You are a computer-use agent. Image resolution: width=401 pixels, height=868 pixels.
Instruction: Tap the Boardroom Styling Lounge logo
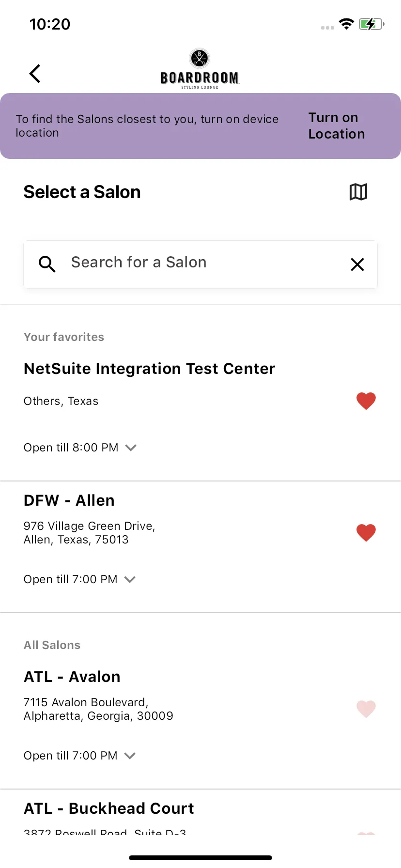tap(200, 69)
